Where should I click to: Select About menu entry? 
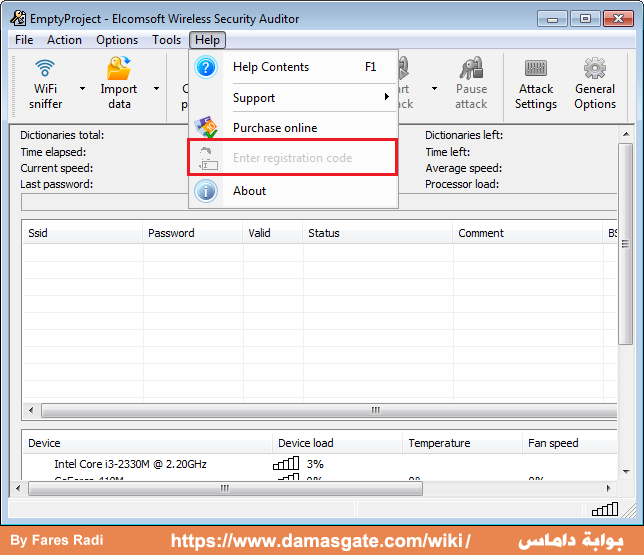(x=293, y=191)
